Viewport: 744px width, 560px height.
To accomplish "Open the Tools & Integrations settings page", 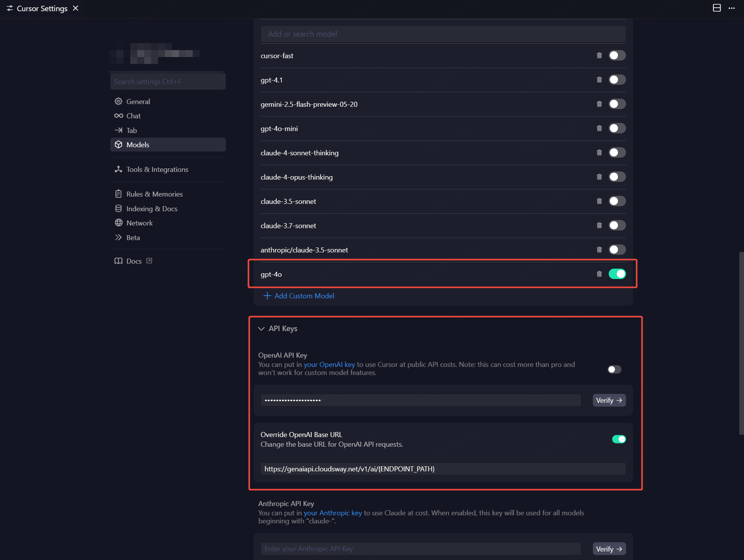I will [x=157, y=170].
